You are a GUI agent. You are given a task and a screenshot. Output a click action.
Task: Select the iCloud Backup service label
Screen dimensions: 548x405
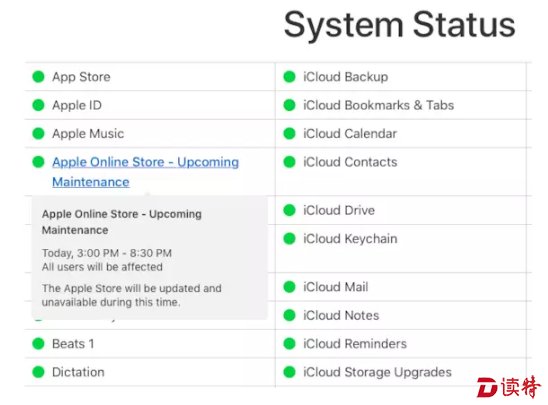[346, 77]
